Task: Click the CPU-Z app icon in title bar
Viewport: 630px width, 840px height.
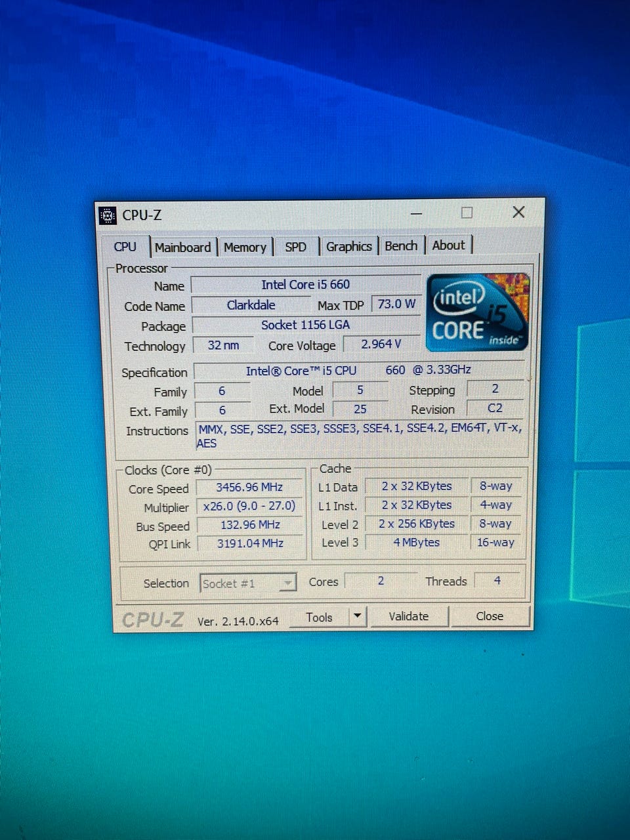Action: pyautogui.click(x=107, y=215)
